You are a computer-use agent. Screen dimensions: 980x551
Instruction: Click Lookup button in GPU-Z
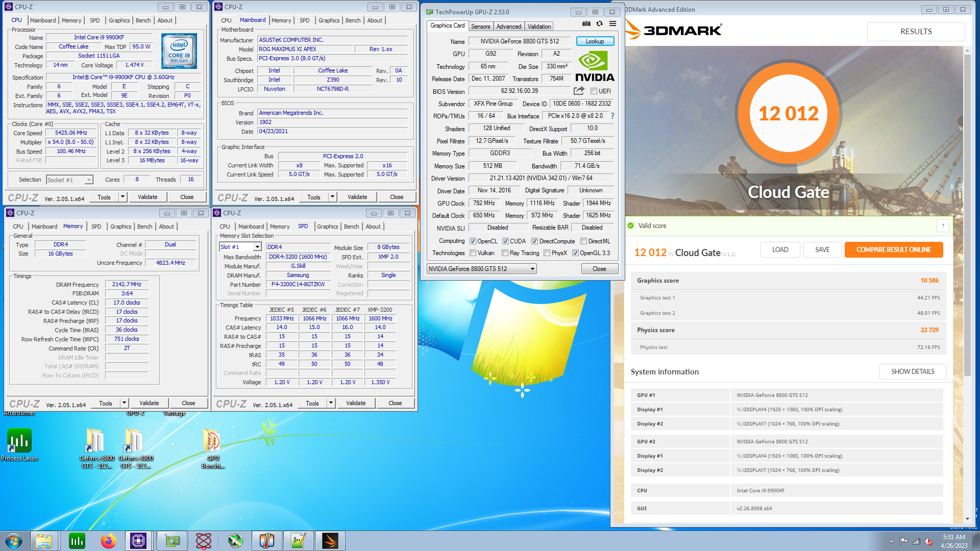tap(595, 41)
